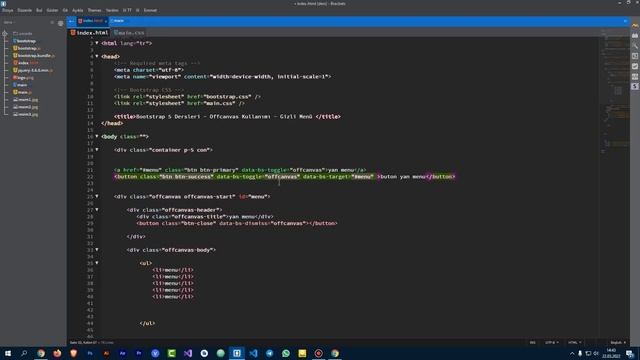Screen dimensions: 640x360
Task: Open jquery-3.6.0.min.js in the file tree
Action: pos(33,70)
